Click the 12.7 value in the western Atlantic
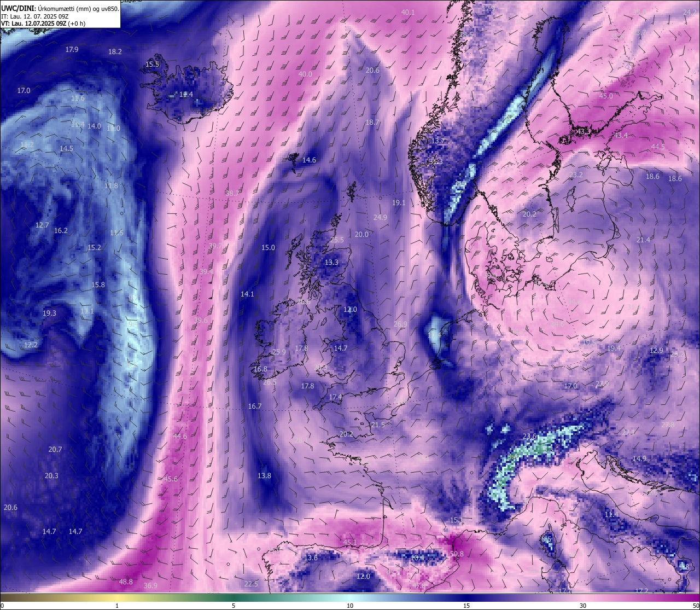This screenshot has width=700, height=610. (42, 225)
